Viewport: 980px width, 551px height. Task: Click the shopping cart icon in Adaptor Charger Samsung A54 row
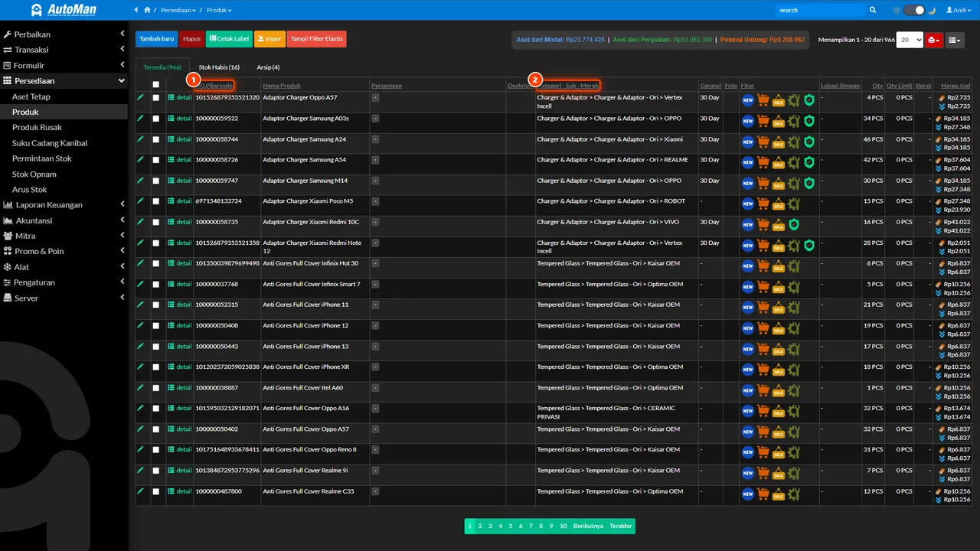763,162
